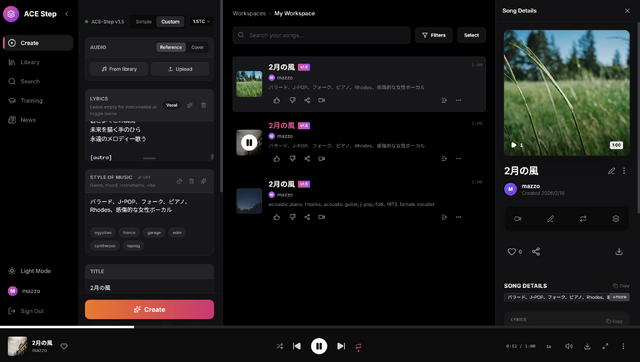Like the playing second 2月の風 song
Screen dimensions: 640x362
pos(277,158)
